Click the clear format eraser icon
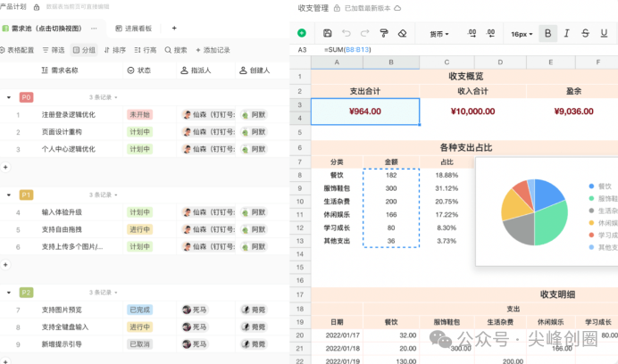Viewport: 618px width, 364px height. 402,34
